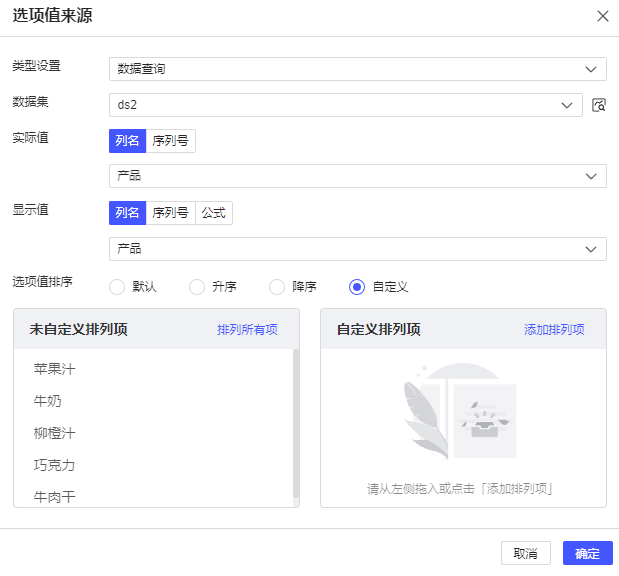Select the 自定义 sort radio button
This screenshot has width=619, height=576.
click(357, 287)
